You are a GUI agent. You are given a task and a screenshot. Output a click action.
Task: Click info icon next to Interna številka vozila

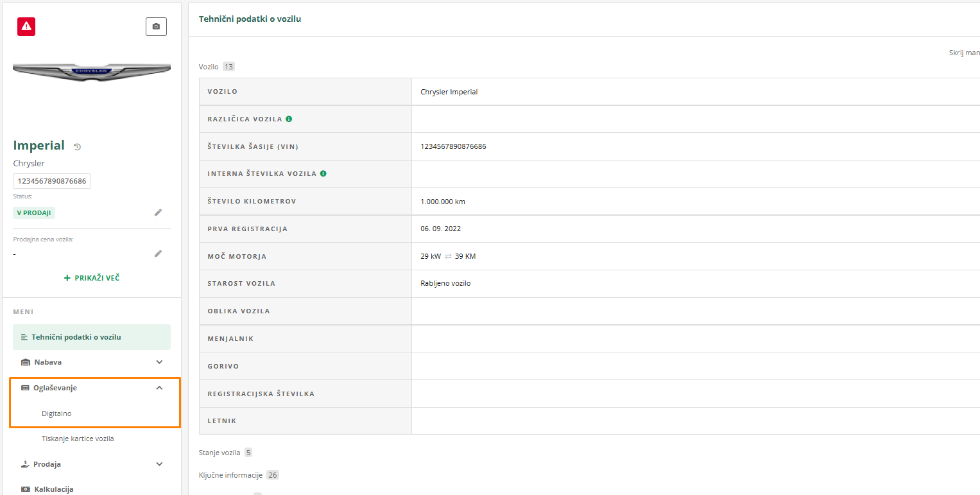pyautogui.click(x=323, y=173)
